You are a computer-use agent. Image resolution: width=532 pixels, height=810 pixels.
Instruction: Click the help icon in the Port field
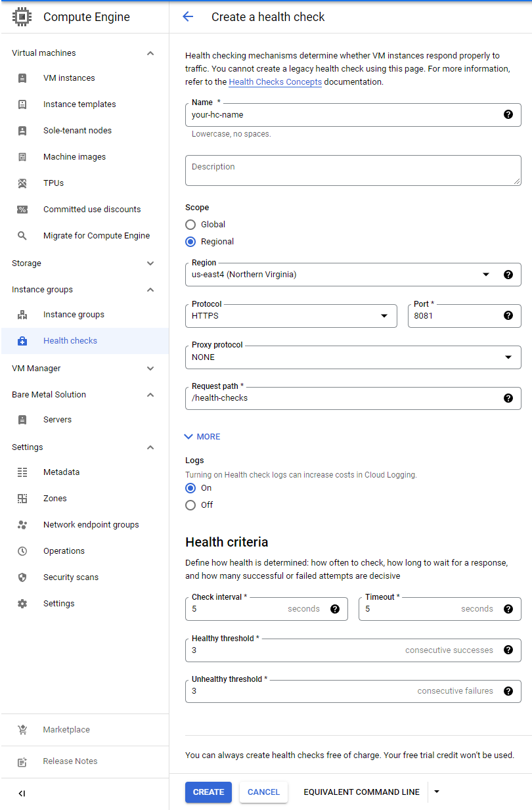point(508,315)
